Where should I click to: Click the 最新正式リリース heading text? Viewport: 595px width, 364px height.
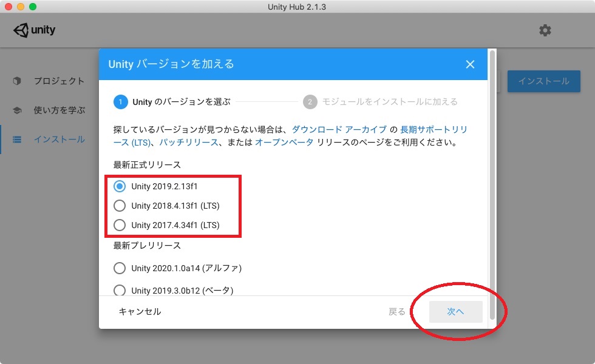[x=147, y=165]
